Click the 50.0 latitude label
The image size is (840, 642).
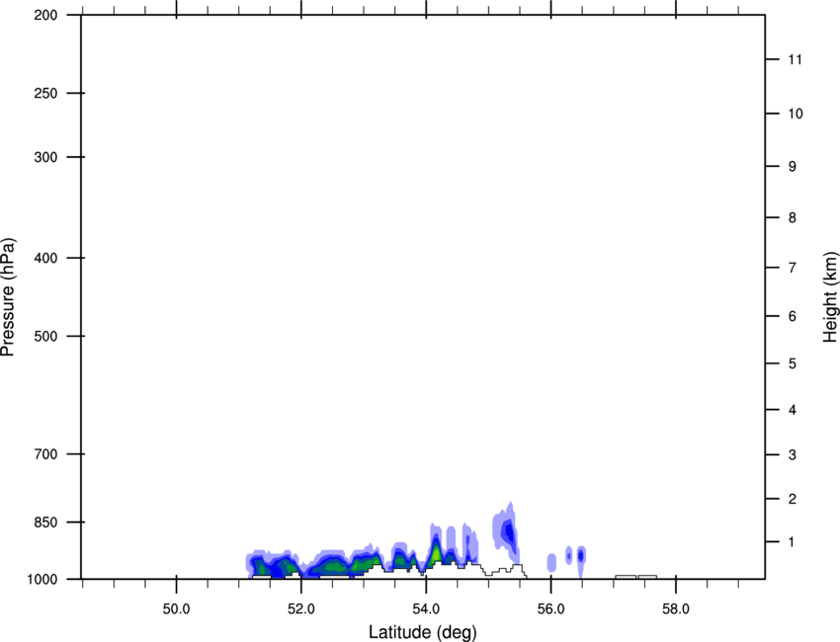tap(176, 609)
